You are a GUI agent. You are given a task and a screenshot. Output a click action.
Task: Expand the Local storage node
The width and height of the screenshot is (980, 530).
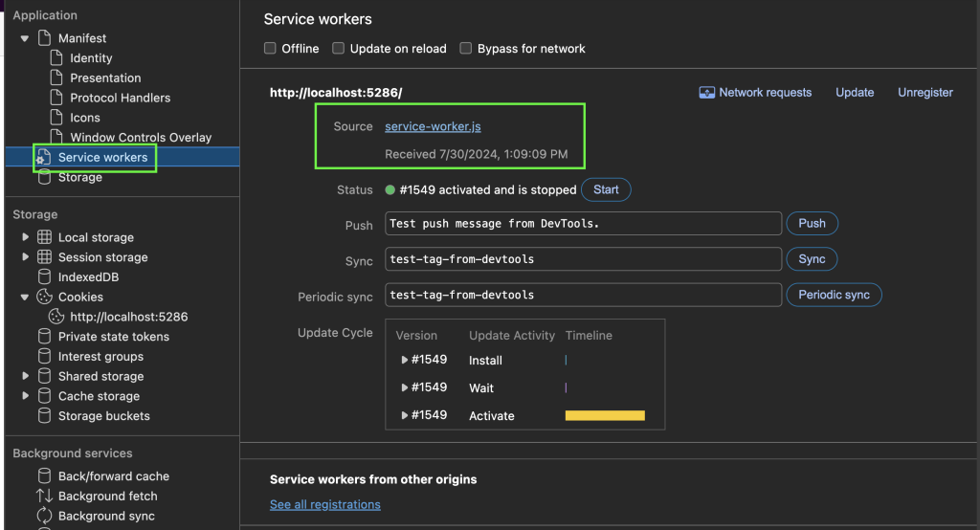coord(25,237)
